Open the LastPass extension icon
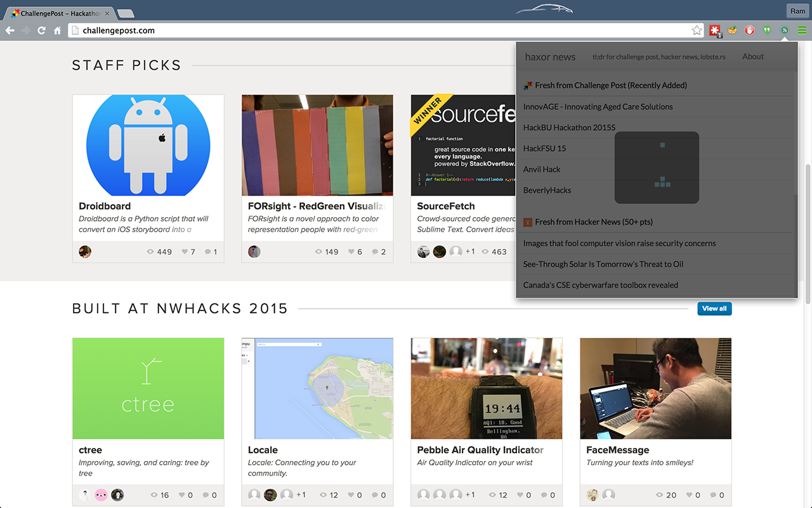812x508 pixels. (x=716, y=30)
